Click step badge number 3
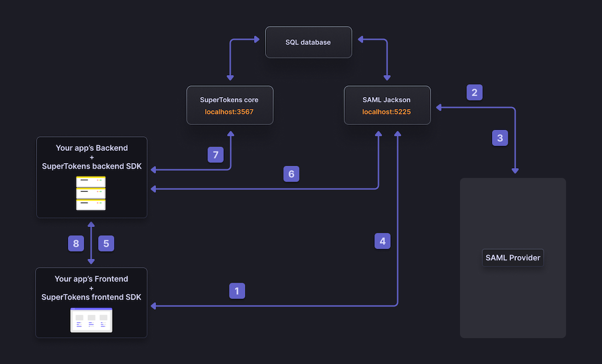Image resolution: width=602 pixels, height=364 pixels. 500,137
